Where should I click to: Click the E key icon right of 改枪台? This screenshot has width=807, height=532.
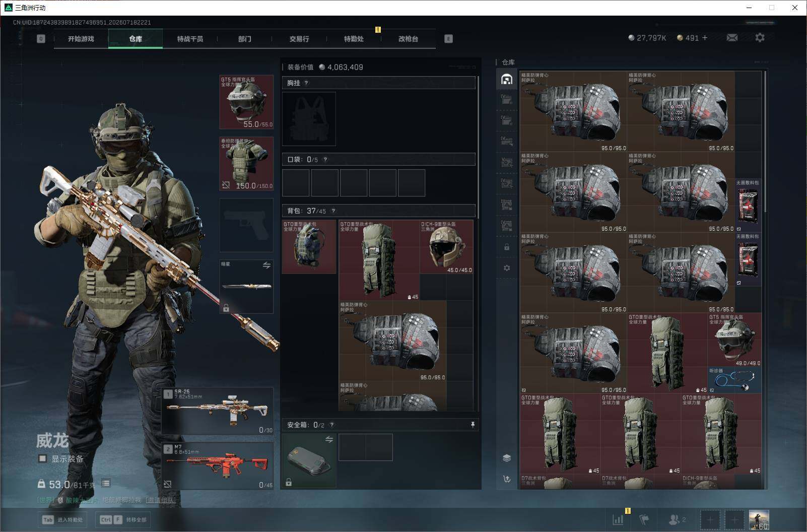pos(448,39)
